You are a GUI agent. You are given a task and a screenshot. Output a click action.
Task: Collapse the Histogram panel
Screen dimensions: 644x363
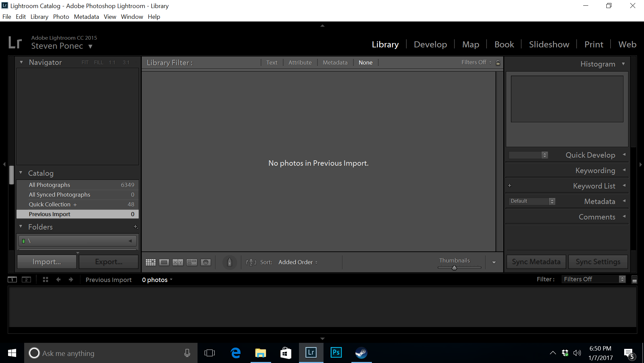pos(624,64)
